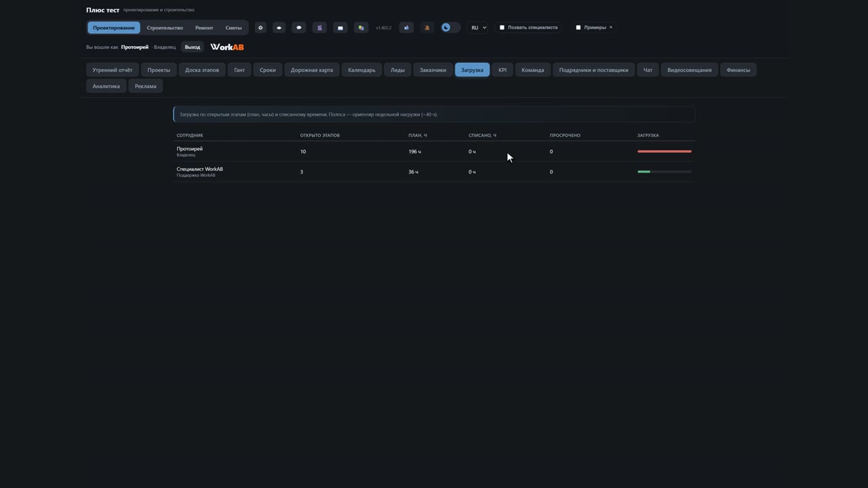Open the 'Доска этапов' tab
This screenshot has width=868, height=488.
pos(202,70)
